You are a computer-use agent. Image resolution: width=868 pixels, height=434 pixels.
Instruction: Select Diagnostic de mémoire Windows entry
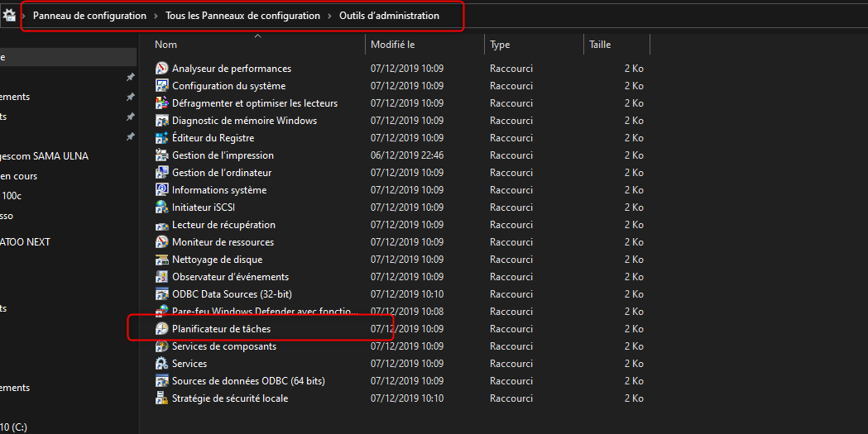tap(244, 121)
